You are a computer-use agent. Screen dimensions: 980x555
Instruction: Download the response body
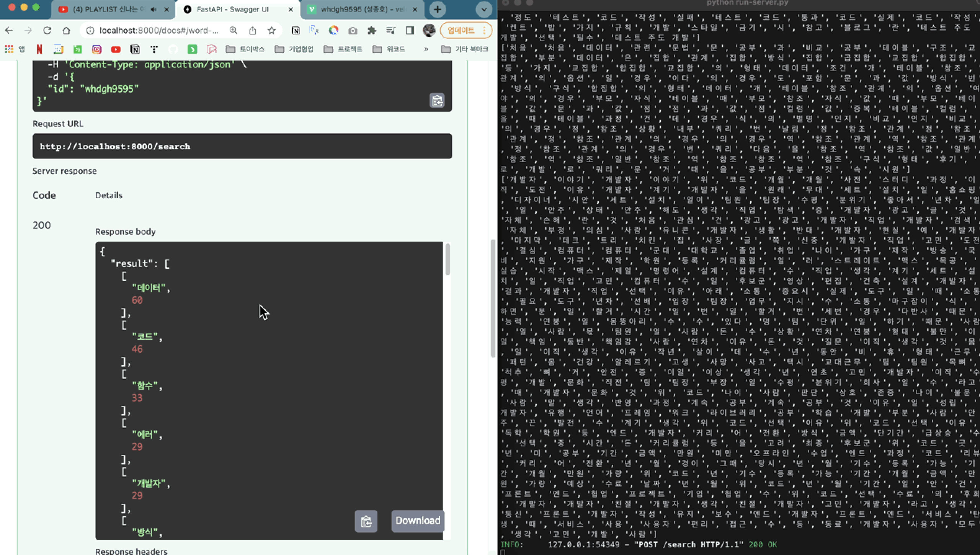[418, 521]
